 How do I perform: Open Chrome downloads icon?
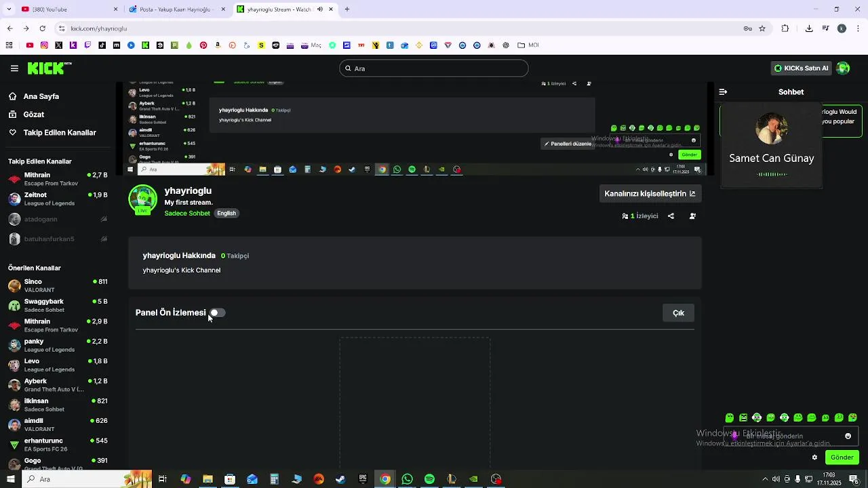(809, 28)
